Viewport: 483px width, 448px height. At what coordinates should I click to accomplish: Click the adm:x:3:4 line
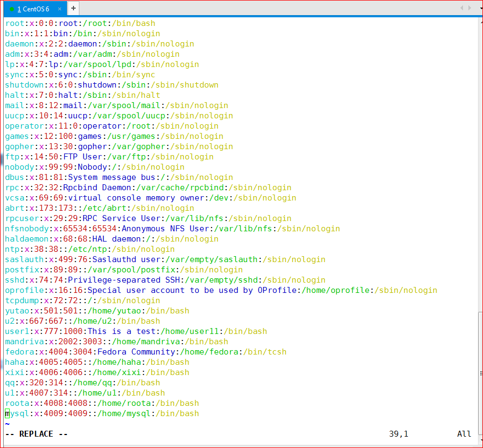point(92,54)
